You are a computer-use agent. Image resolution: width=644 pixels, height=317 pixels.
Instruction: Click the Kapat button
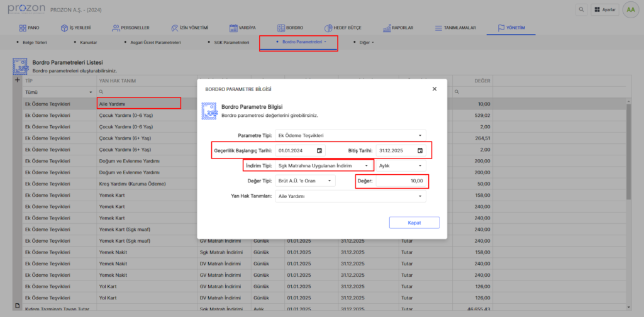(414, 223)
